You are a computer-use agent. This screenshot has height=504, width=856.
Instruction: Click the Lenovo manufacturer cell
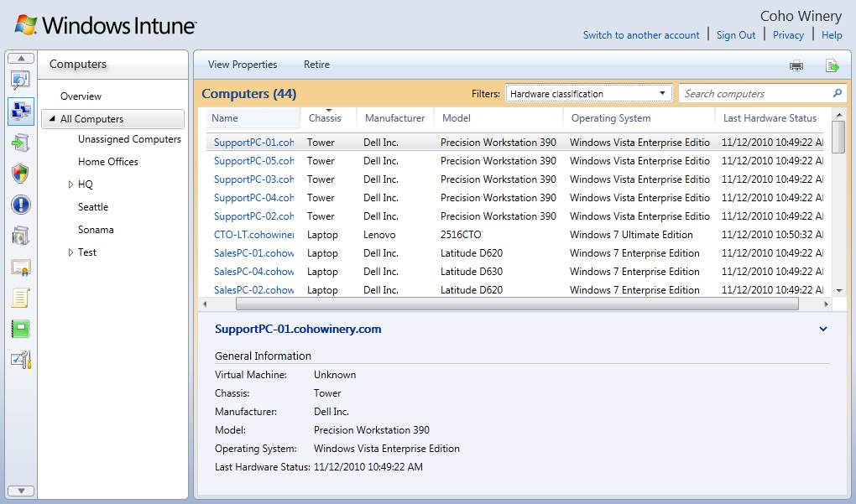(x=379, y=235)
